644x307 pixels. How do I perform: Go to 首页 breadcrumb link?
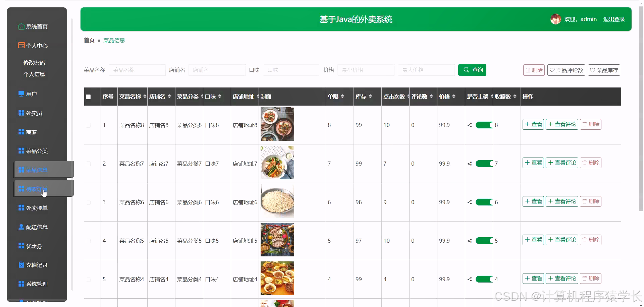pyautogui.click(x=89, y=40)
